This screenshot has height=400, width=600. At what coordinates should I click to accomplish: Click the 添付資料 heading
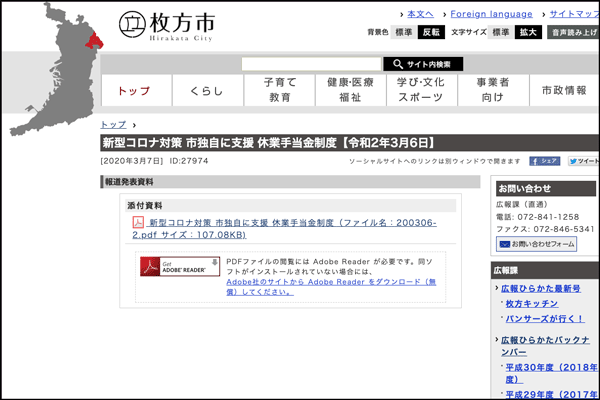(x=145, y=206)
